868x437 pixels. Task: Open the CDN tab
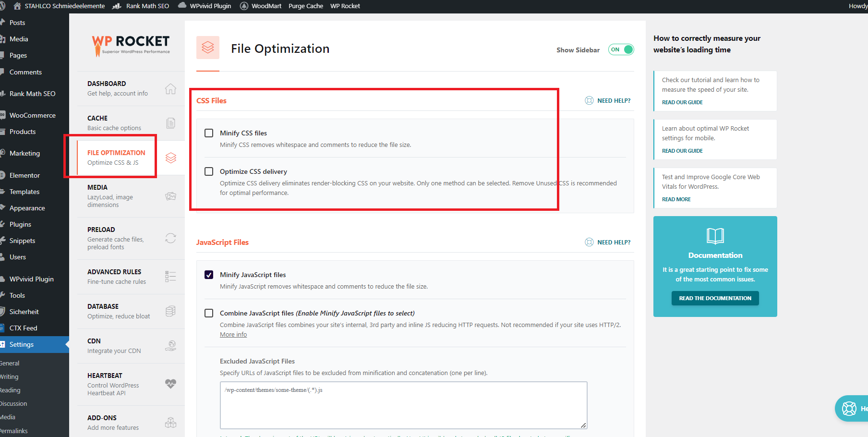[131, 346]
